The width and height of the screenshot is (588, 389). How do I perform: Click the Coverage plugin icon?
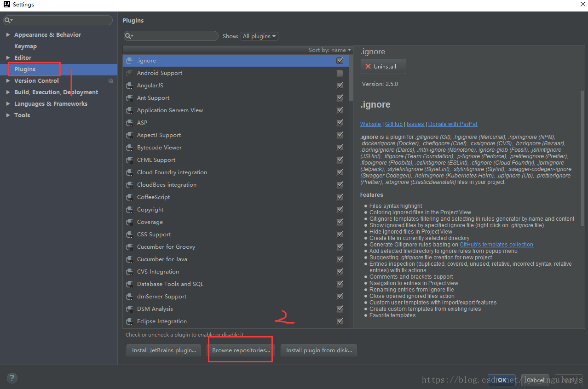(x=130, y=222)
